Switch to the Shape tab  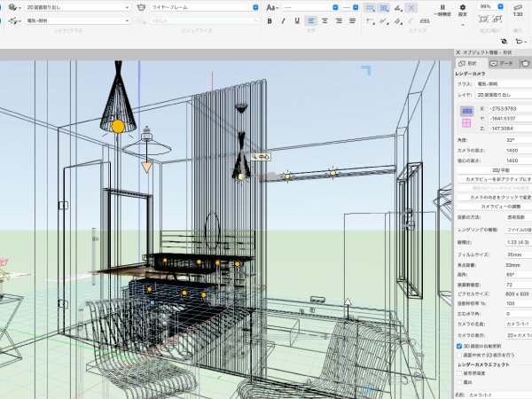tap(470, 64)
